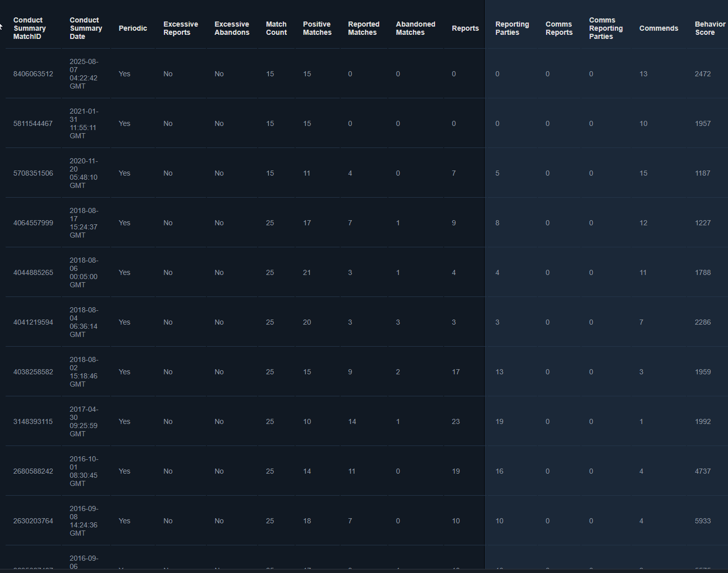Select the date 2021-01-31 11:55:11 GMT
This screenshot has width=728, height=573.
(84, 123)
